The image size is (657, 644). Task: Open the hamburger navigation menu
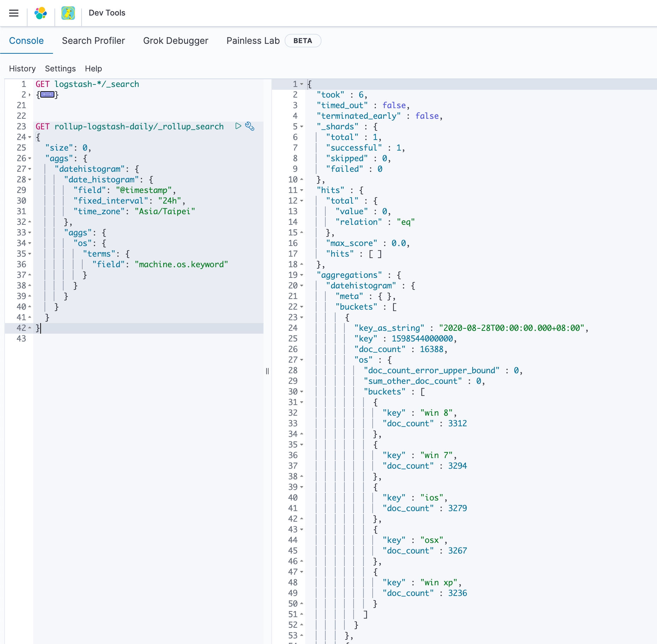click(x=14, y=13)
